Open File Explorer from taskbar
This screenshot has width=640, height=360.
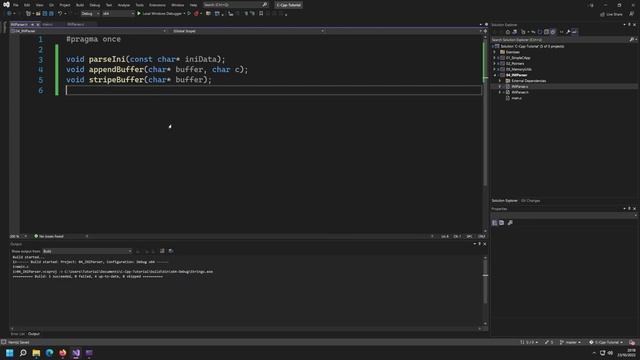(x=36, y=353)
